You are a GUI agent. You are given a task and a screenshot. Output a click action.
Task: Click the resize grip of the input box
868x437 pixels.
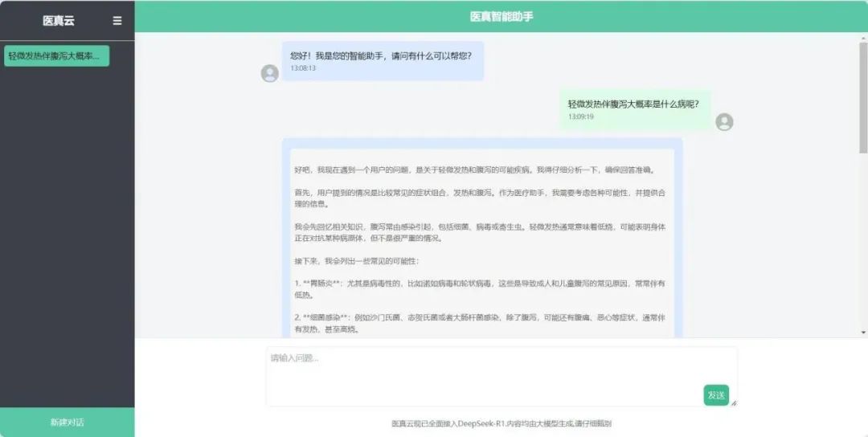(x=734, y=403)
